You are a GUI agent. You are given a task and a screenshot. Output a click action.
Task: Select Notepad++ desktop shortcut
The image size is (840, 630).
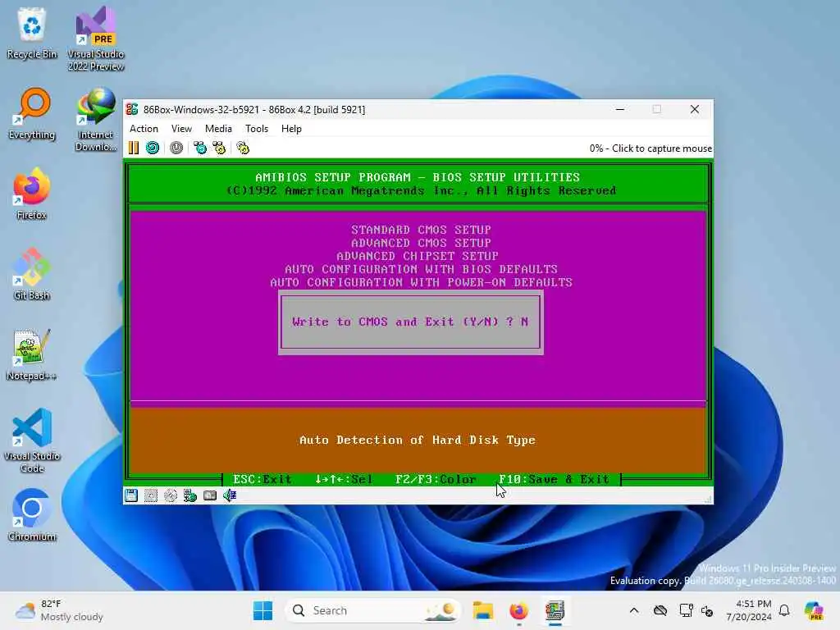32,354
